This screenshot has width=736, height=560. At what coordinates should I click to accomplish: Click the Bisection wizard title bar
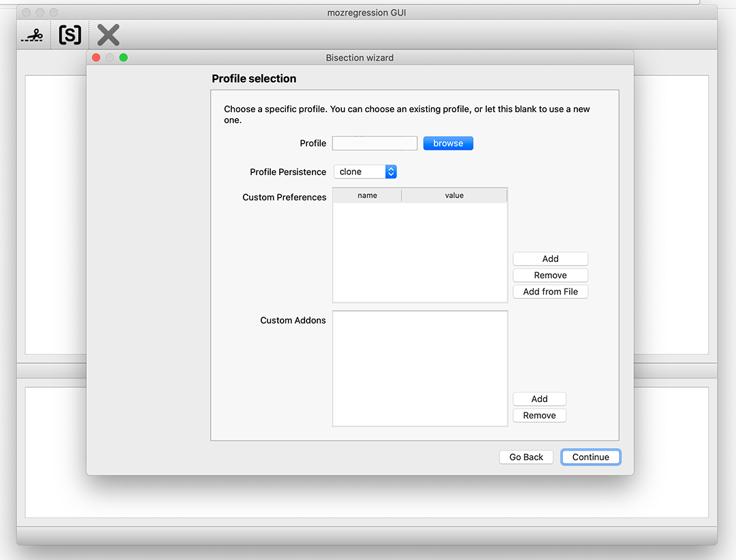tap(360, 57)
